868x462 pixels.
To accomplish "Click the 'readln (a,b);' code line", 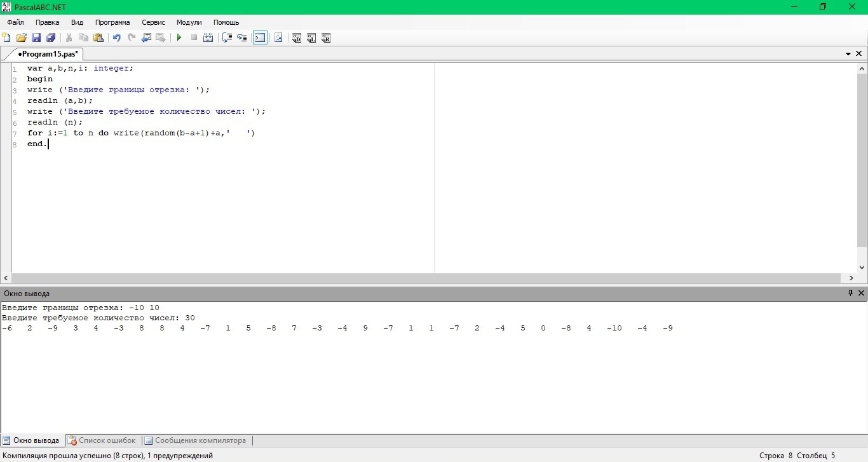I will coord(60,100).
